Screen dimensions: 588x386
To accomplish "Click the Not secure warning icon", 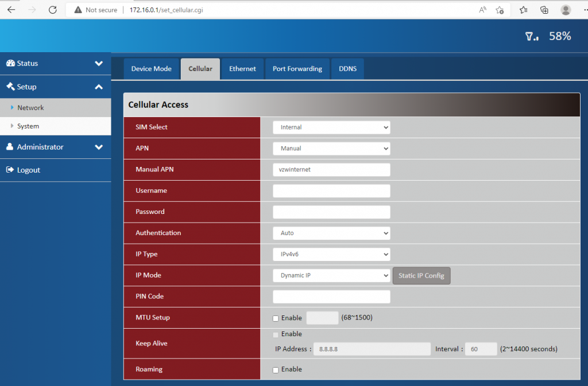I will [78, 10].
